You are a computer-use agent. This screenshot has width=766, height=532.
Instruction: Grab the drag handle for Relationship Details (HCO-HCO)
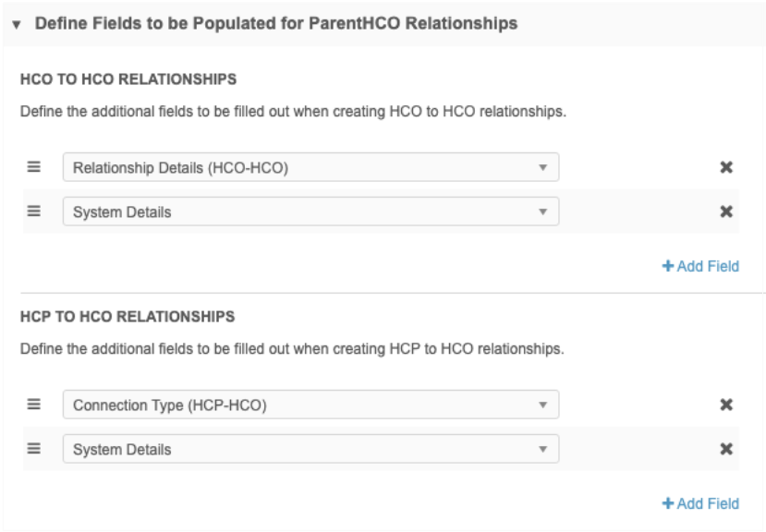click(34, 167)
